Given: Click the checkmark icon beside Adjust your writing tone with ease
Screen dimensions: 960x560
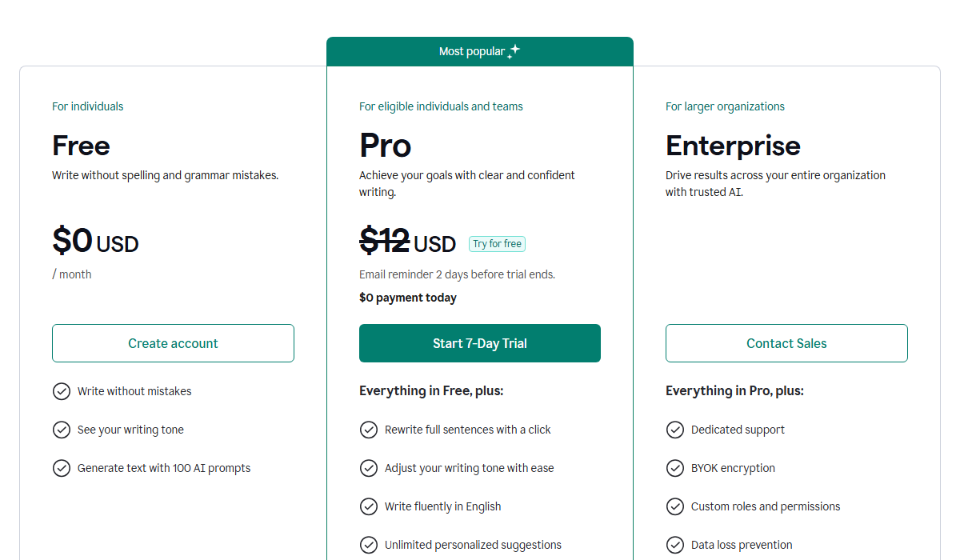Looking at the screenshot, I should (x=369, y=468).
